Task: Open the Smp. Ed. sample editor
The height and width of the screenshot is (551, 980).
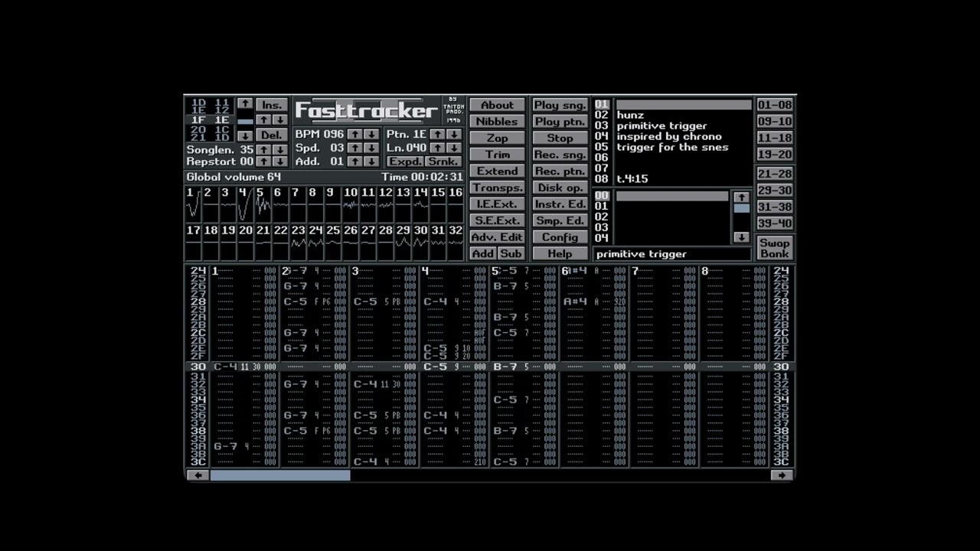Action: pos(560,220)
